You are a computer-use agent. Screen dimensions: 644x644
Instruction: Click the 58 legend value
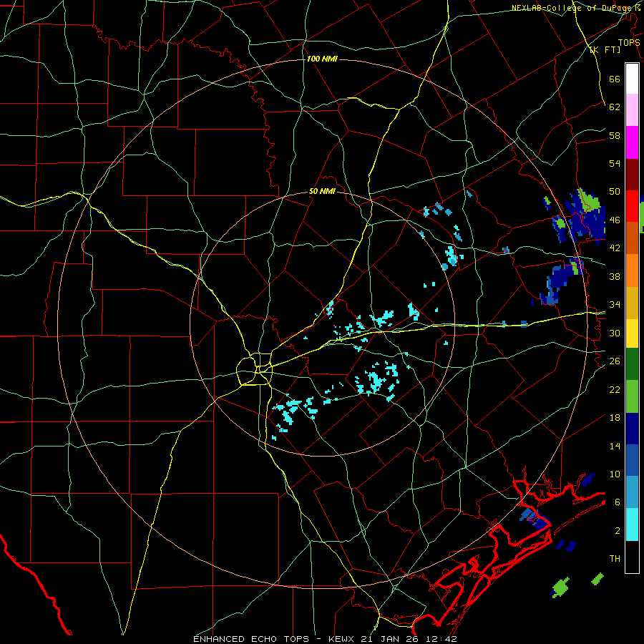615,135
